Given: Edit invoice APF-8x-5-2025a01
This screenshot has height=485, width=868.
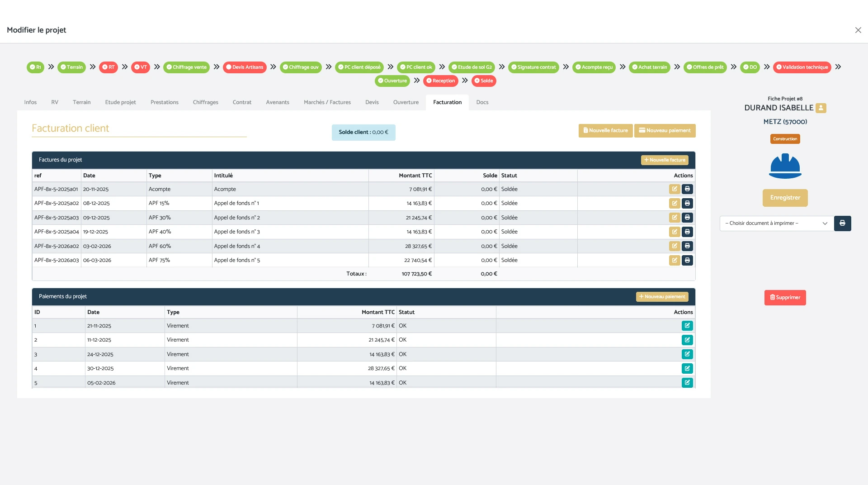Looking at the screenshot, I should point(674,189).
